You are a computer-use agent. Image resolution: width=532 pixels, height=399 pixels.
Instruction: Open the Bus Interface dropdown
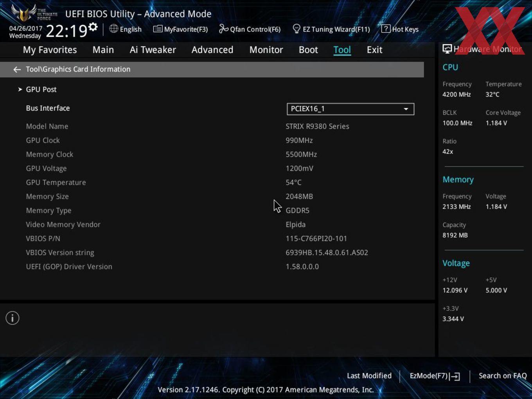tap(350, 109)
